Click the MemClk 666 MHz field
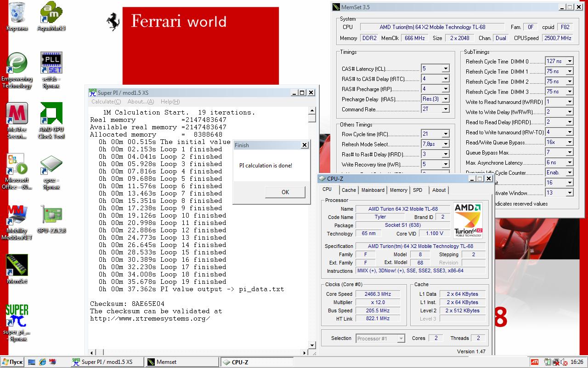The height and width of the screenshot is (368, 588). 414,38
